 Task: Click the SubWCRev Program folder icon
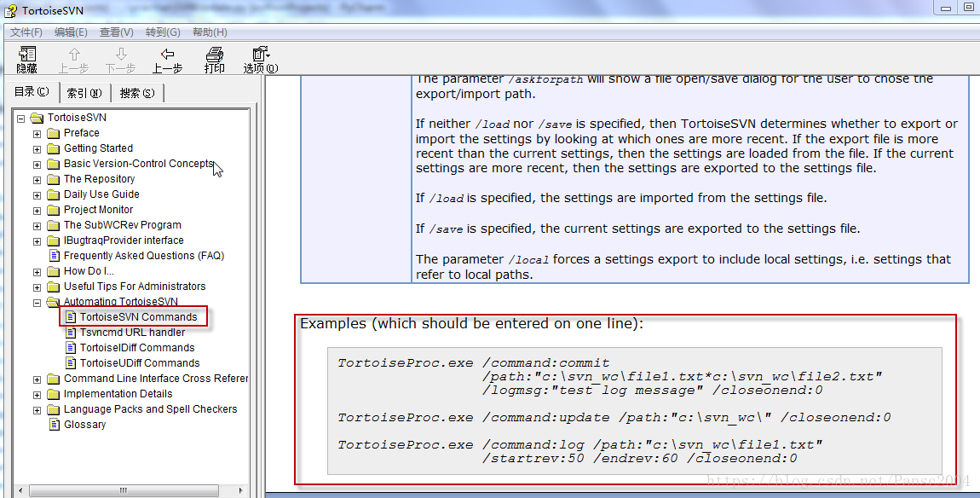[53, 225]
